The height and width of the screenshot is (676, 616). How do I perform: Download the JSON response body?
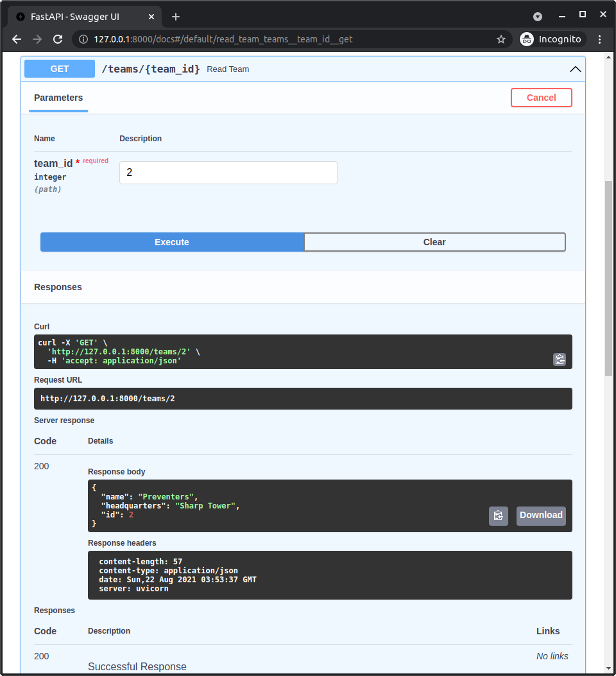(x=541, y=516)
